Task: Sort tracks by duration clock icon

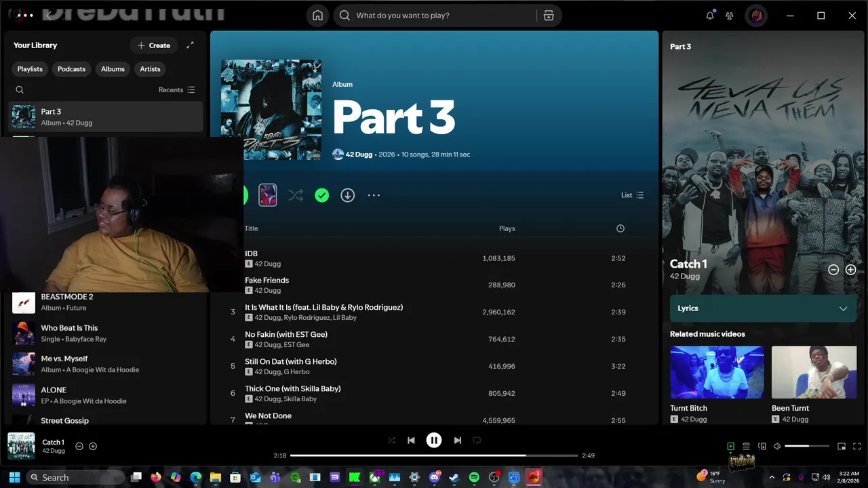Action: tap(620, 228)
